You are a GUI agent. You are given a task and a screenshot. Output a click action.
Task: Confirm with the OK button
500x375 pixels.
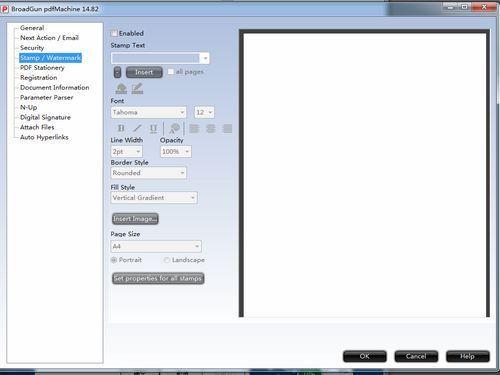[365, 356]
